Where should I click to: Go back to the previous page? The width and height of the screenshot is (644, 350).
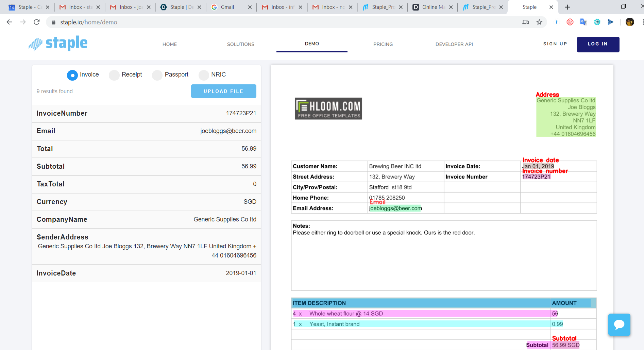(x=9, y=22)
